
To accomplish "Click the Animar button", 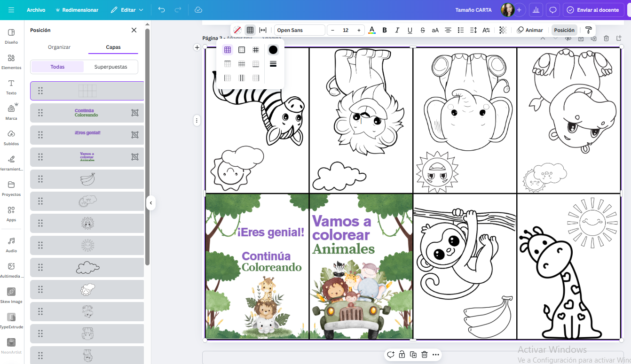I will (530, 30).
